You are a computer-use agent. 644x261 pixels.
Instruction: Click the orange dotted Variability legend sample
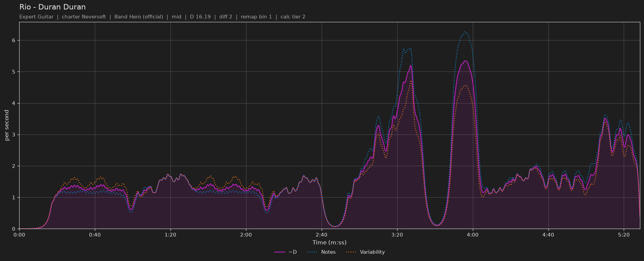coord(351,252)
